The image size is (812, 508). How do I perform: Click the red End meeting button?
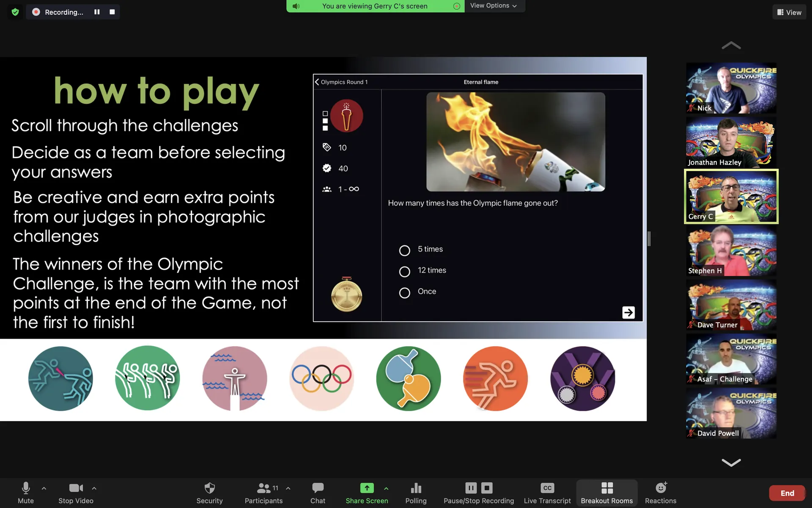click(787, 493)
